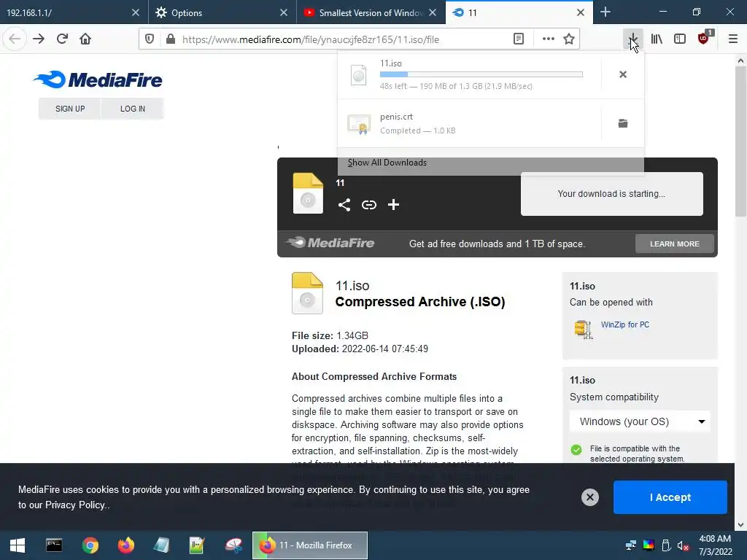747x560 pixels.
Task: Click the large 11.iso file thumbnail
Action: click(x=307, y=293)
